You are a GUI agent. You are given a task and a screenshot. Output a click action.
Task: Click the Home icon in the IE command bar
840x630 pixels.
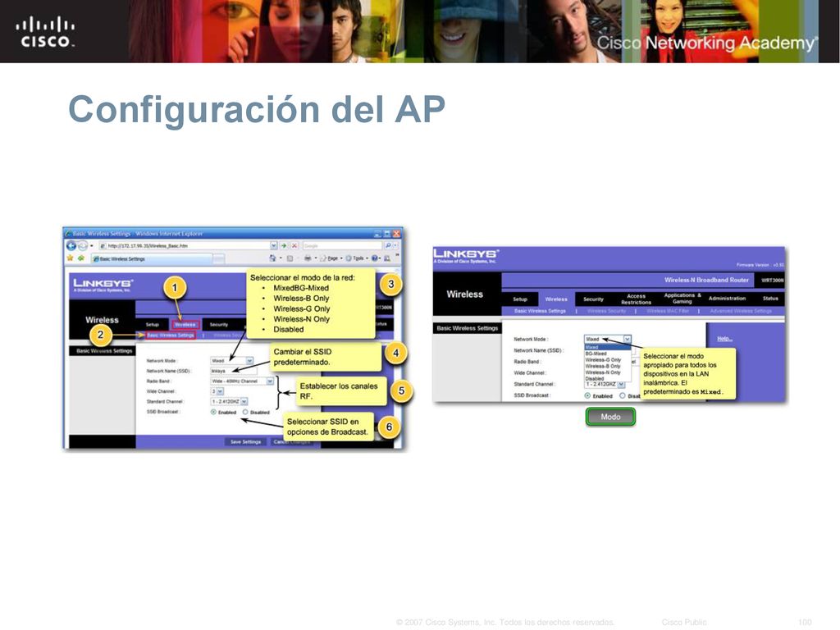click(x=272, y=258)
